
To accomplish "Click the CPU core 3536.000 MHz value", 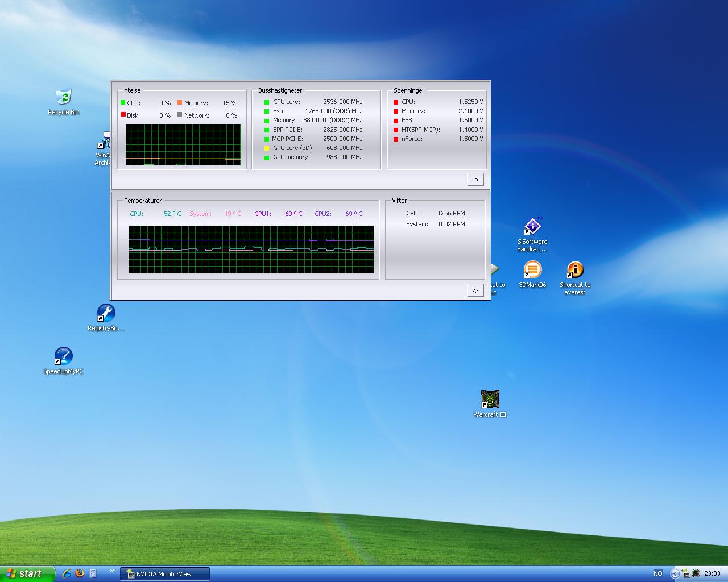I will pos(342,102).
